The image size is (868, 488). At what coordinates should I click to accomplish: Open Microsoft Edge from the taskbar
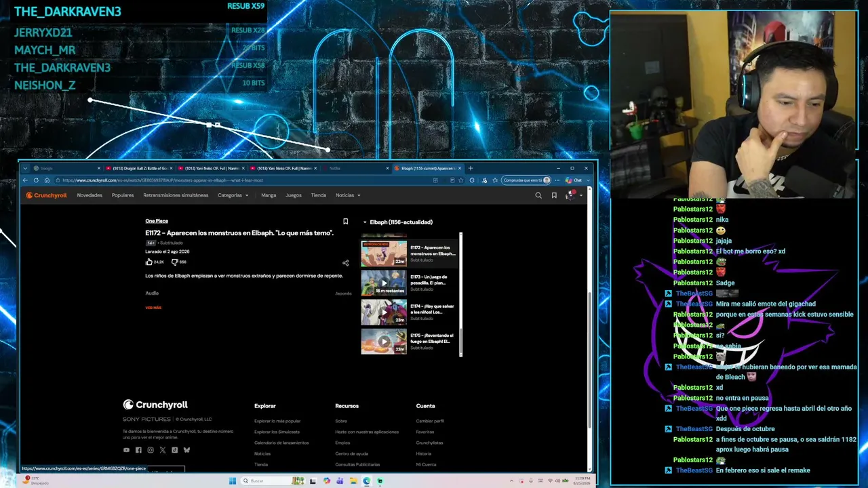pos(367,481)
